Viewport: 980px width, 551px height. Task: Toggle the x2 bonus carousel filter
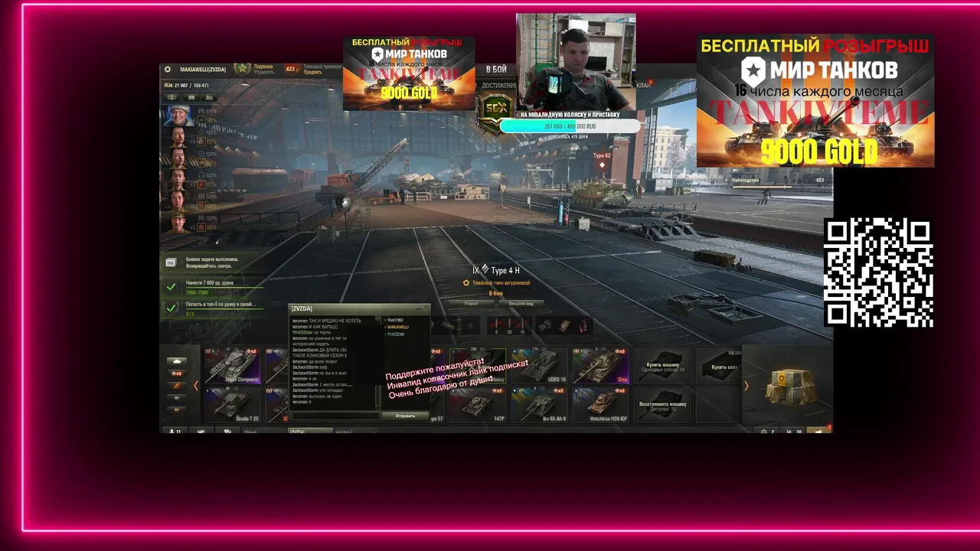(177, 373)
